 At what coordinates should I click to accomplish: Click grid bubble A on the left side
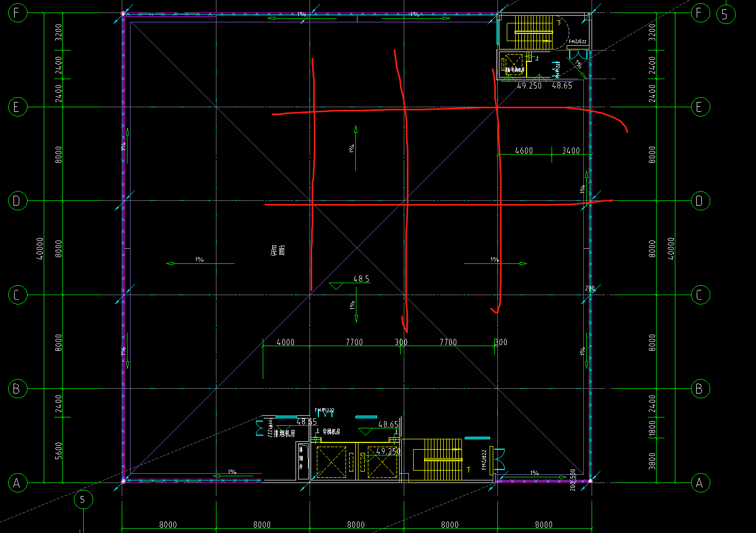tap(17, 483)
